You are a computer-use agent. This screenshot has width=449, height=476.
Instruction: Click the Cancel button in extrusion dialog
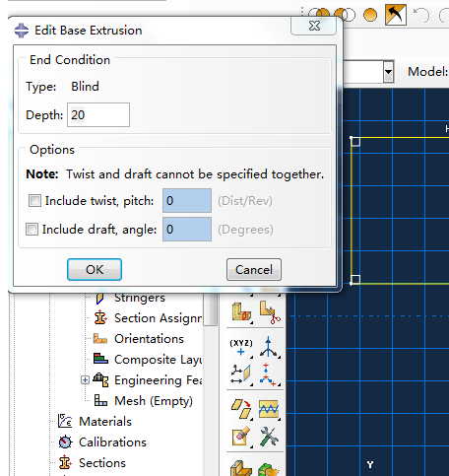pyautogui.click(x=254, y=269)
